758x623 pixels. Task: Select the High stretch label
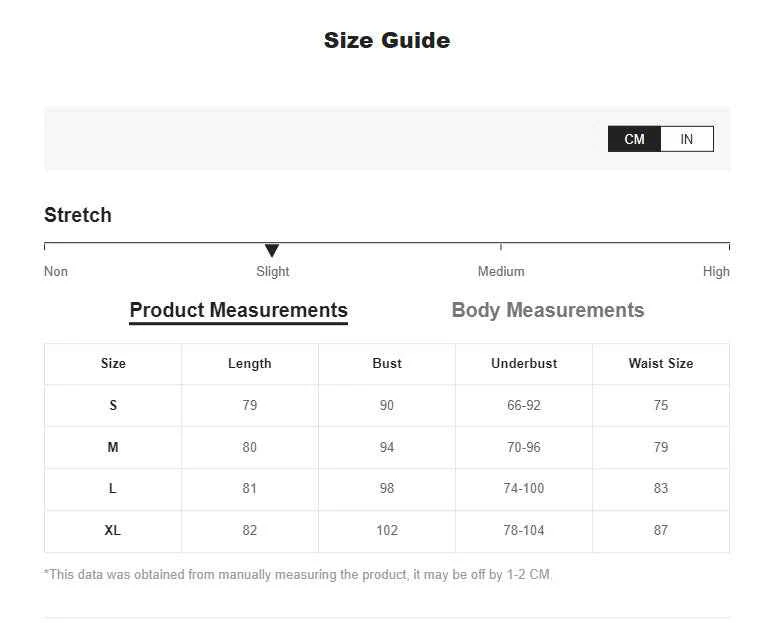(716, 272)
